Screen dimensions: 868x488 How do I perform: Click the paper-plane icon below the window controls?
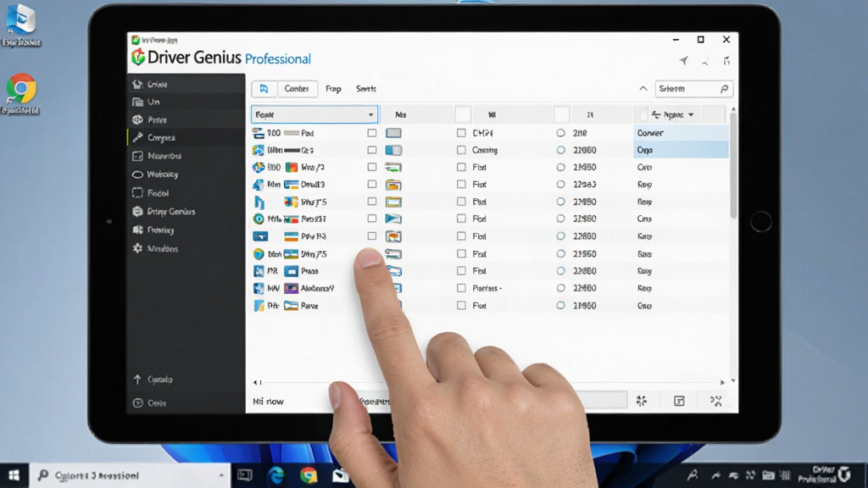coord(684,61)
